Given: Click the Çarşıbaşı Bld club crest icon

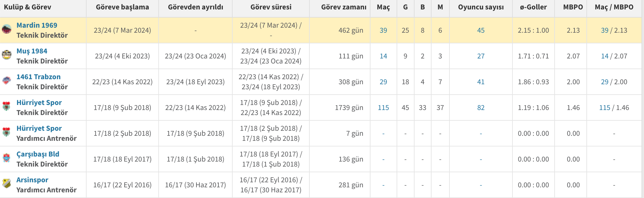Looking at the screenshot, I should [7, 158].
